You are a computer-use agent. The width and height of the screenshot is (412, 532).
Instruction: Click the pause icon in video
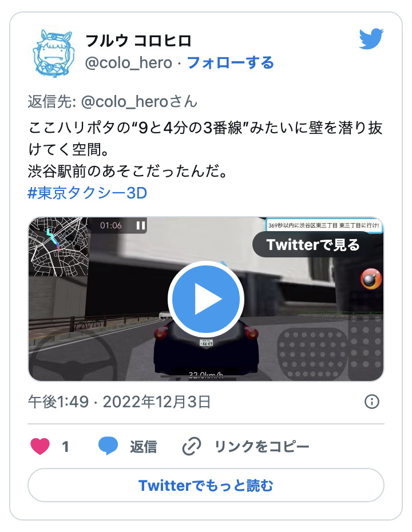coord(141,225)
